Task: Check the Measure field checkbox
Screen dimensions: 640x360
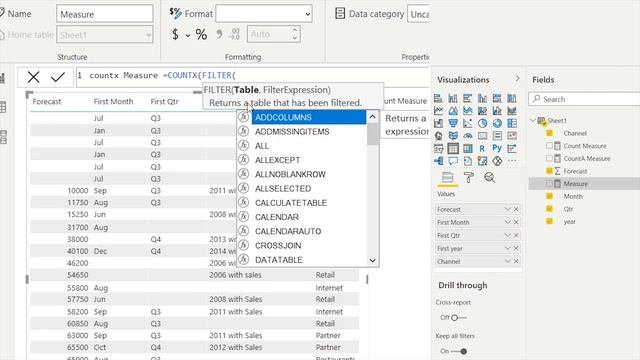Action: point(549,184)
